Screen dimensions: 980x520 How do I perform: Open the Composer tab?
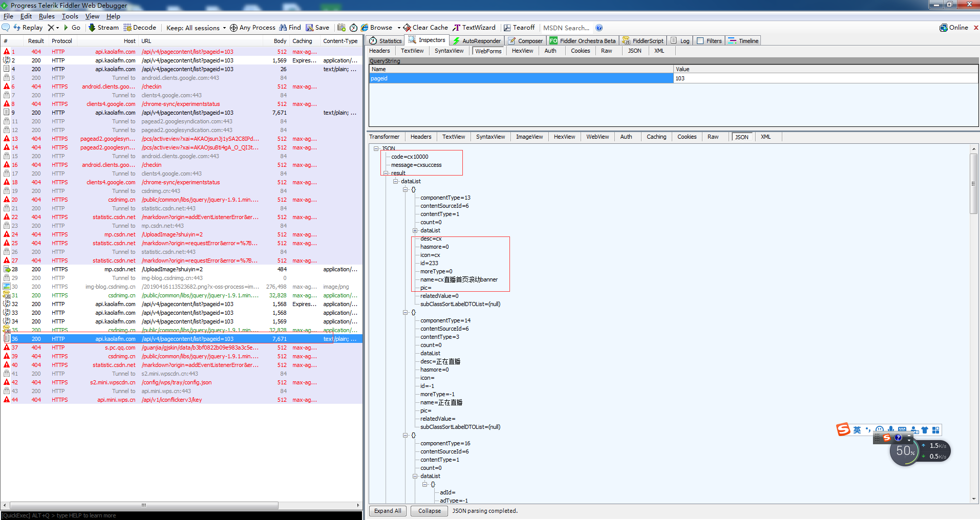(525, 40)
